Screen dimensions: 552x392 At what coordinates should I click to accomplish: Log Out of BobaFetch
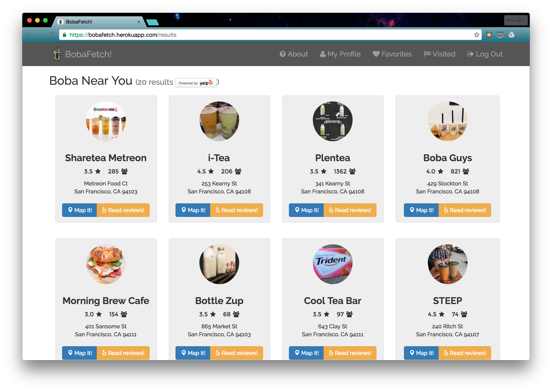point(485,54)
